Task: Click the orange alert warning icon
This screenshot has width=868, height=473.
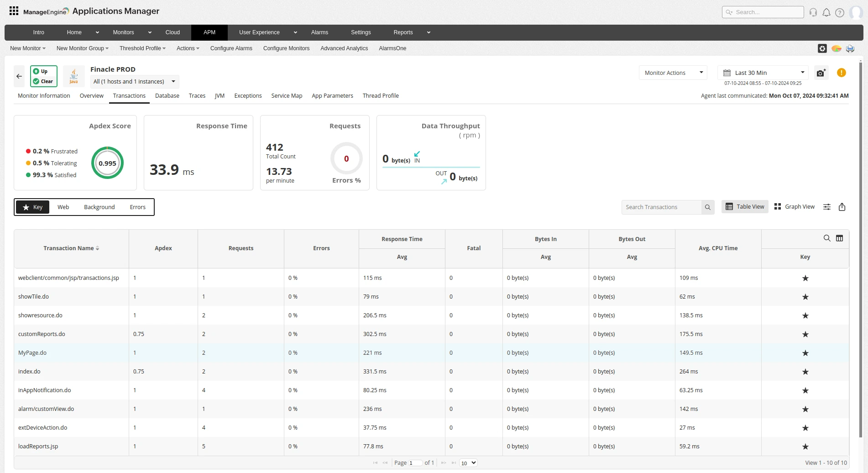Action: tap(841, 73)
